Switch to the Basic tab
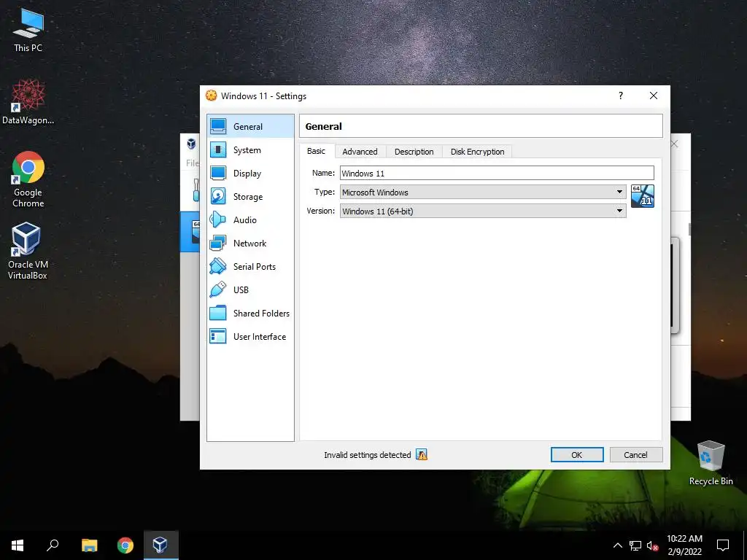Image resolution: width=747 pixels, height=560 pixels. [x=317, y=151]
